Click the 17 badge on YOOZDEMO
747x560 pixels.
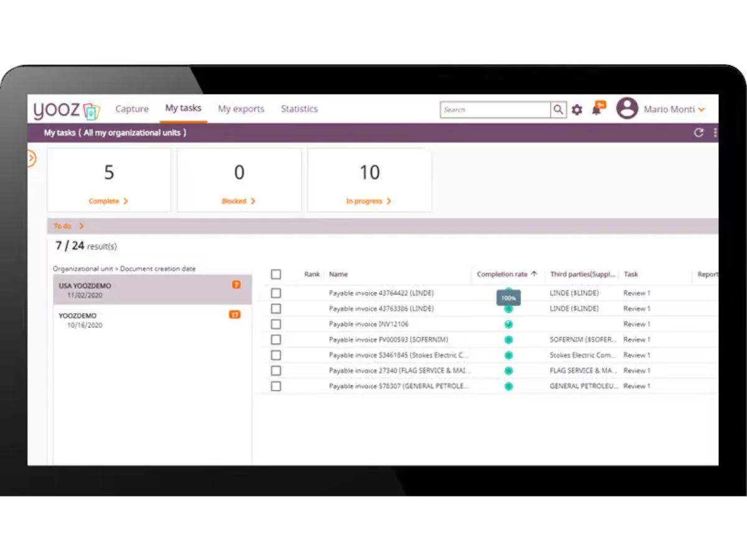[235, 315]
